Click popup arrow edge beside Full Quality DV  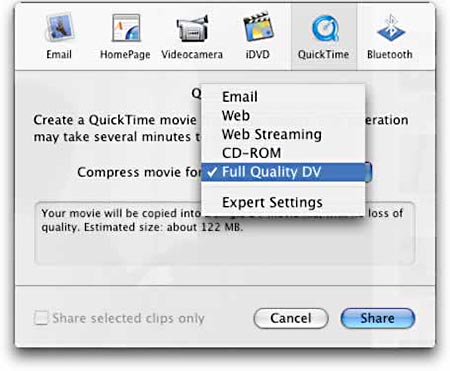tap(368, 172)
